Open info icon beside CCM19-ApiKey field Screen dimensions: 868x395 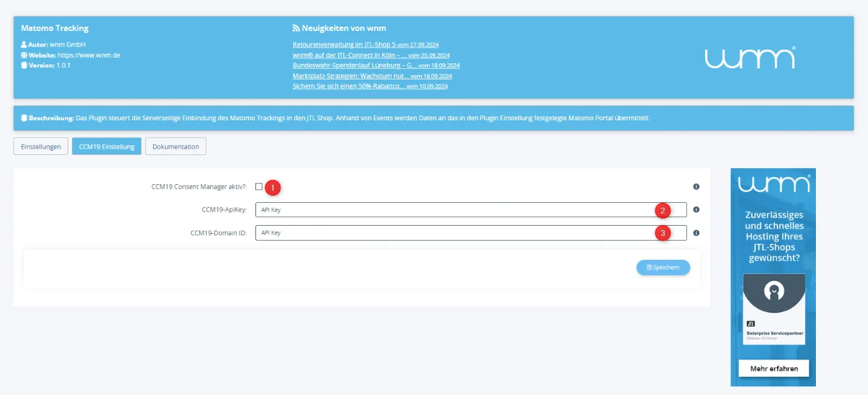[696, 210]
